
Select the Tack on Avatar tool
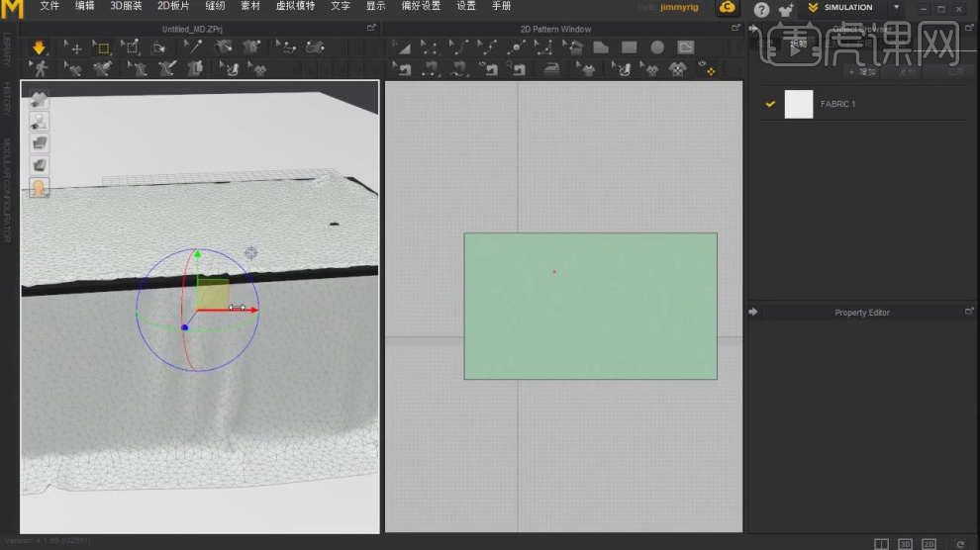point(223,46)
